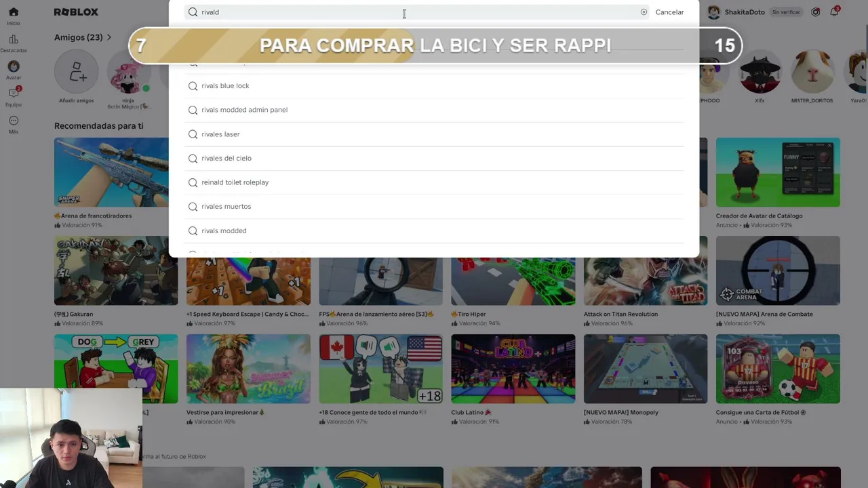The height and width of the screenshot is (488, 868).
Task: Expand the Amigos (23) list arrow
Action: [108, 37]
